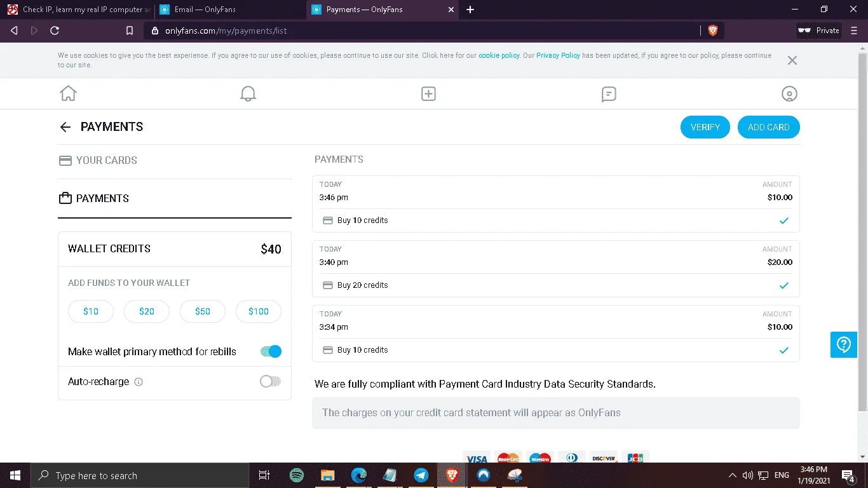Screen dimensions: 868x488
Task: Go back using the arrow beside PAYMENTS
Action: click(65, 127)
